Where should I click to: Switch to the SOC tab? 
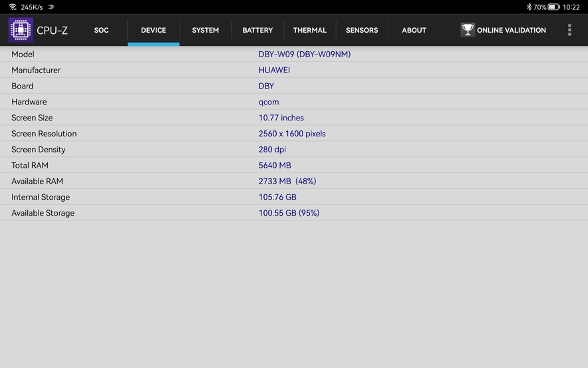click(101, 30)
